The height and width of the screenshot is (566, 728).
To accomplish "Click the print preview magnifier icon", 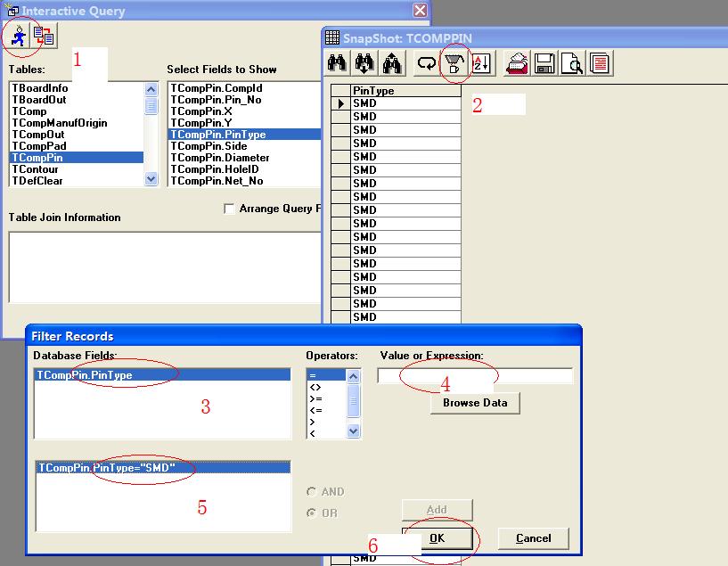I will coord(572,62).
